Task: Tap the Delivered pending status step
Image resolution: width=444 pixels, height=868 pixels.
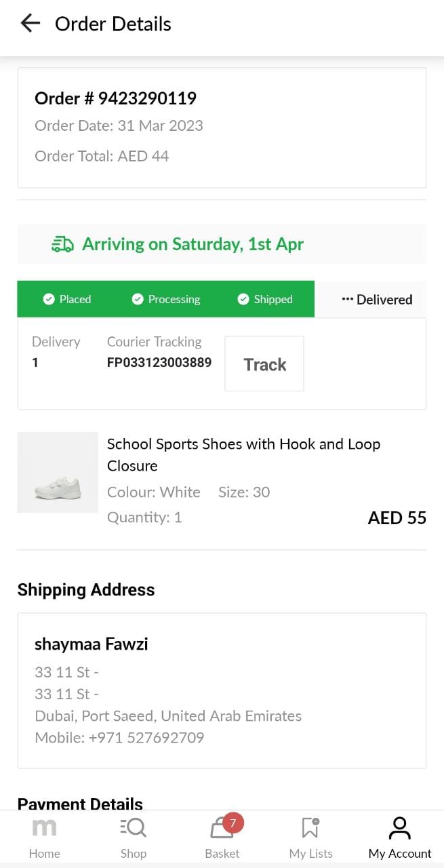Action: click(377, 299)
